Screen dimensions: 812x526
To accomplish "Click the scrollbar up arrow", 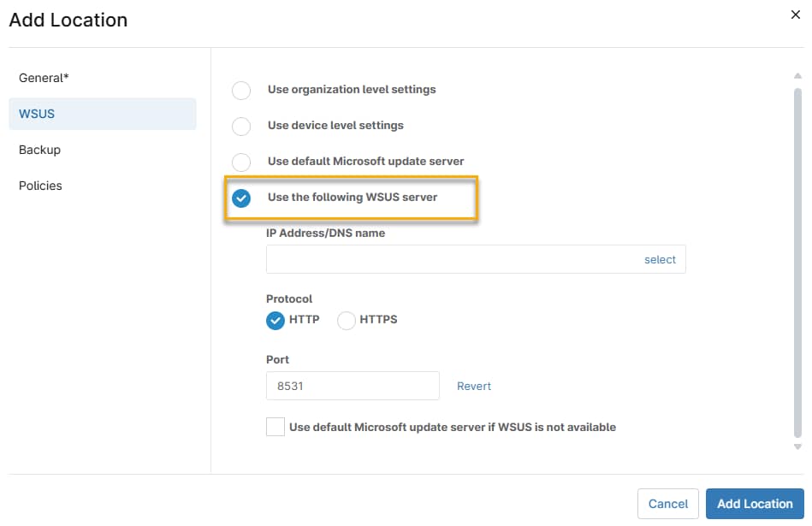I will [797, 77].
